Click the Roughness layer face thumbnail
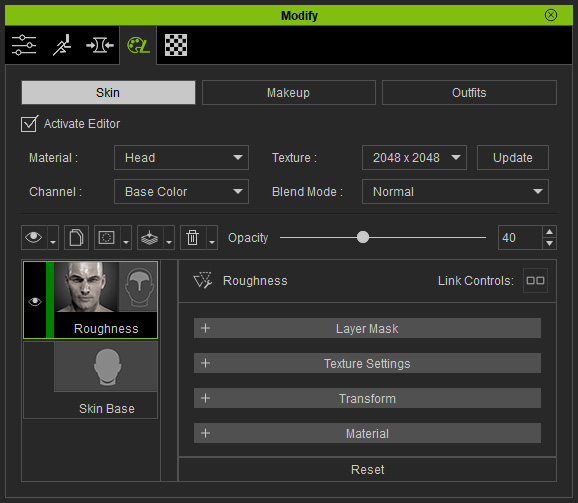The image size is (578, 503). (86, 287)
